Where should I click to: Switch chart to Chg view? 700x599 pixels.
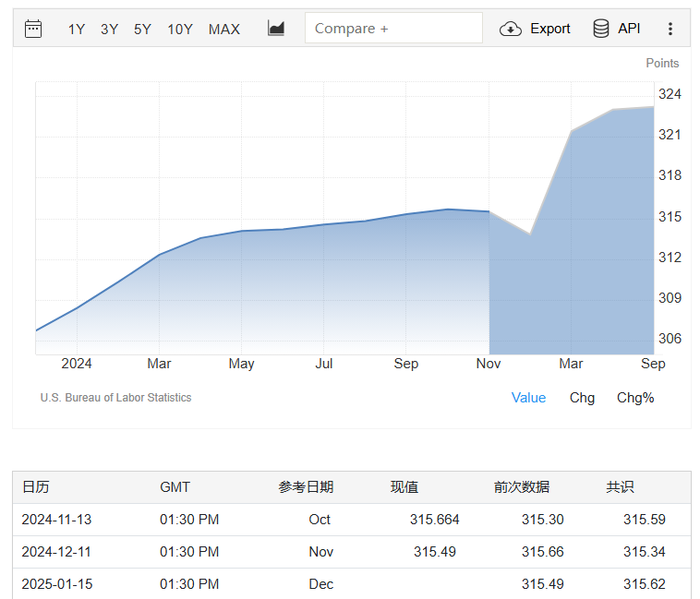[x=582, y=398]
